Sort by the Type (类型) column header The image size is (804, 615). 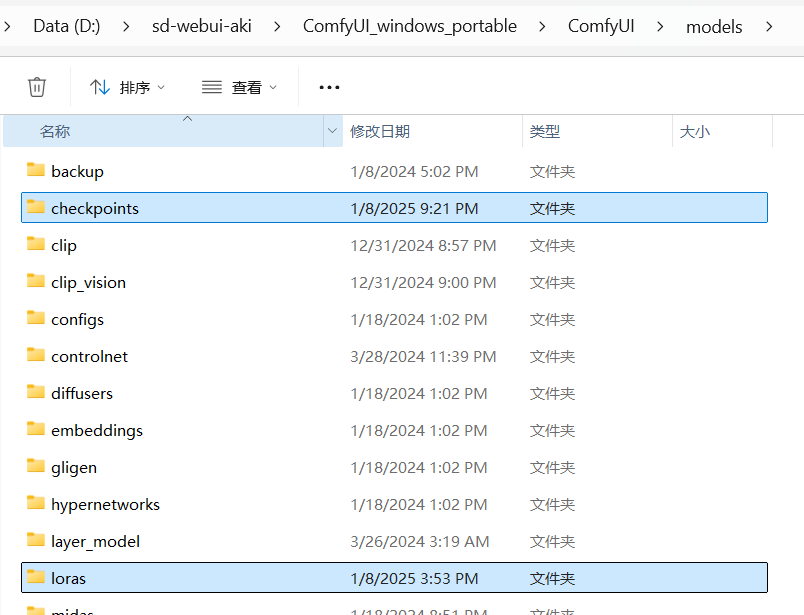pos(545,131)
